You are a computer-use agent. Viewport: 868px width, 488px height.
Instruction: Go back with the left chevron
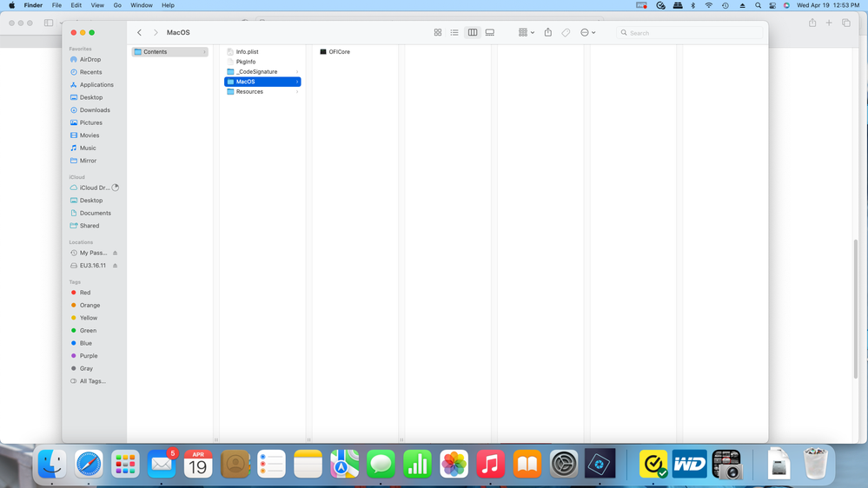tap(140, 33)
